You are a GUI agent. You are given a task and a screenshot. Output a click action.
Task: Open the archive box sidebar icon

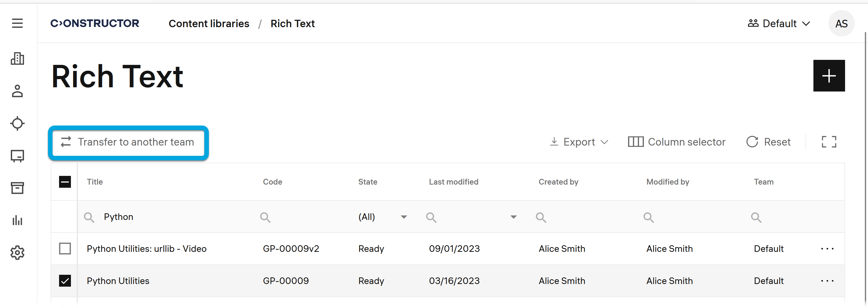(x=17, y=188)
